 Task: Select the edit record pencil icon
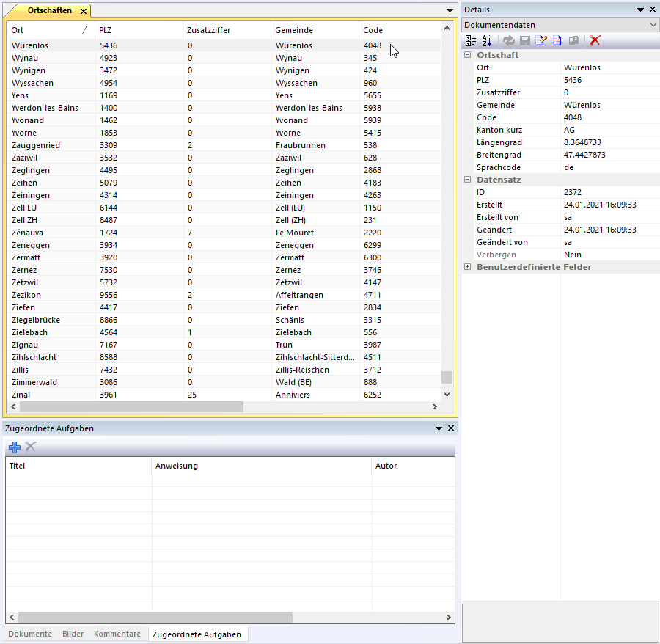pos(541,41)
